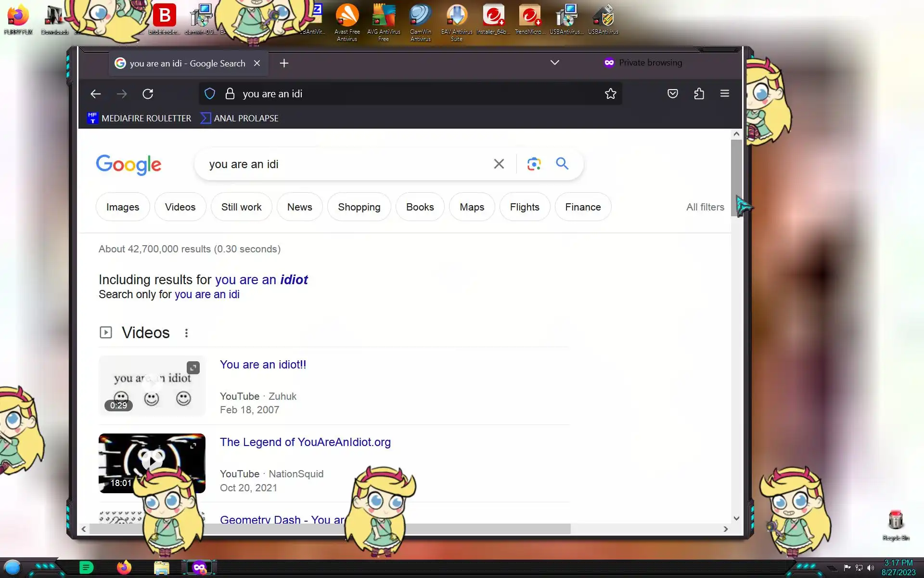Search by image with the camera icon

click(x=534, y=164)
